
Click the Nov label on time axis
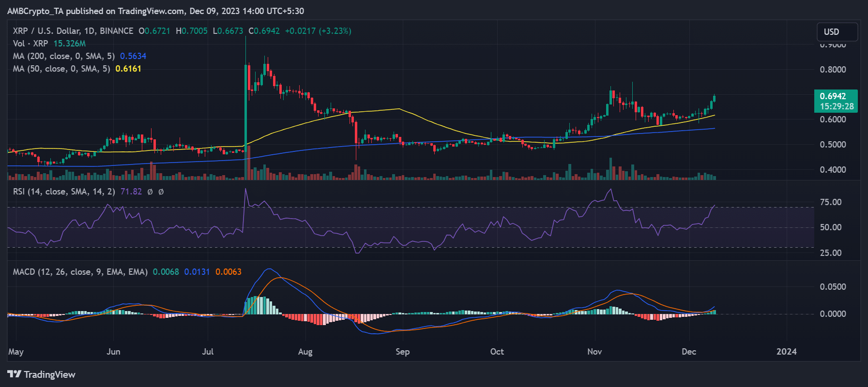tap(594, 352)
